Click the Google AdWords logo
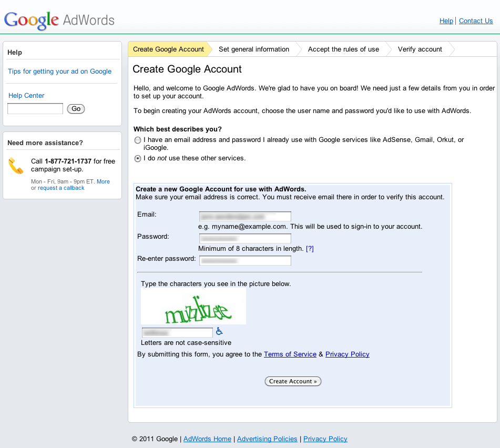Screen dimensions: 500x448 click(x=59, y=21)
